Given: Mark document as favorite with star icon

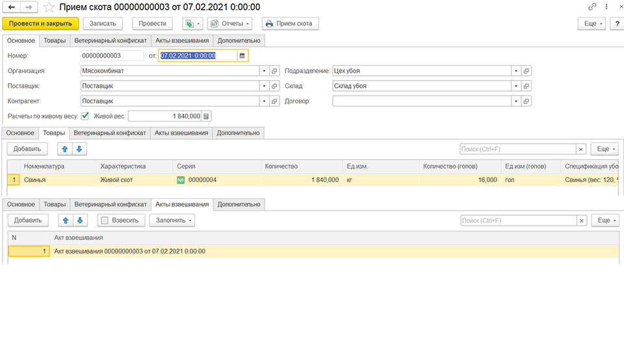Looking at the screenshot, I should click(x=49, y=7).
